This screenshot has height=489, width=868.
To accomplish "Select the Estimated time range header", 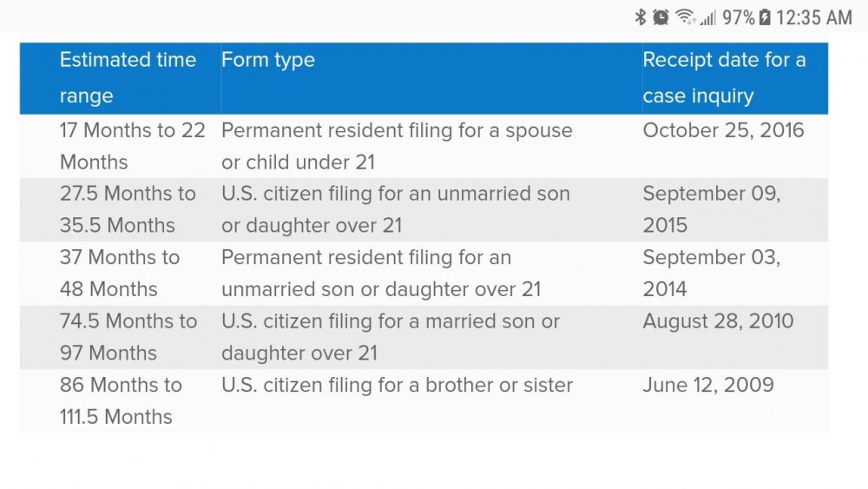I will (128, 77).
